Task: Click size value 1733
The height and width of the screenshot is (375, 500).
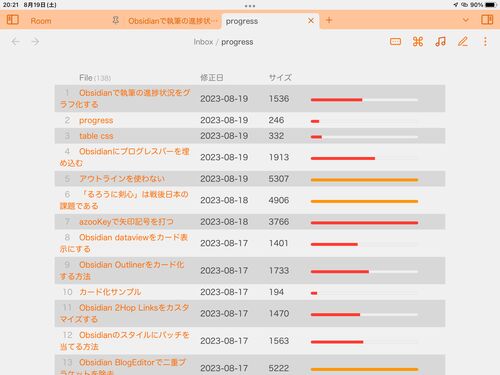Action: tap(279, 271)
